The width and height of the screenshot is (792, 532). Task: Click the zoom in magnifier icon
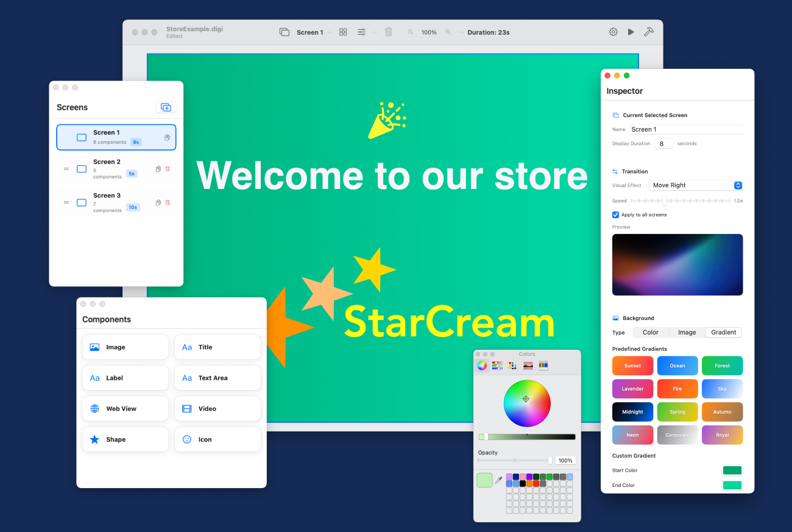448,32
